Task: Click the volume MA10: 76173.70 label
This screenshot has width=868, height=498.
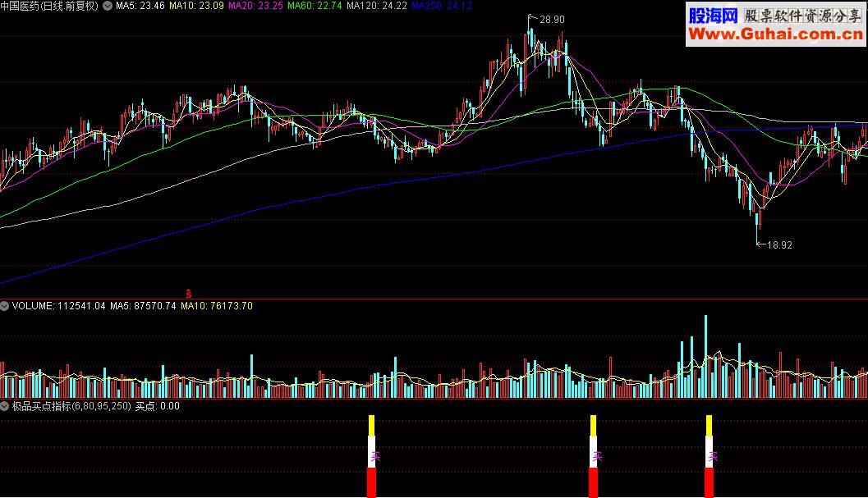Action: [217, 306]
